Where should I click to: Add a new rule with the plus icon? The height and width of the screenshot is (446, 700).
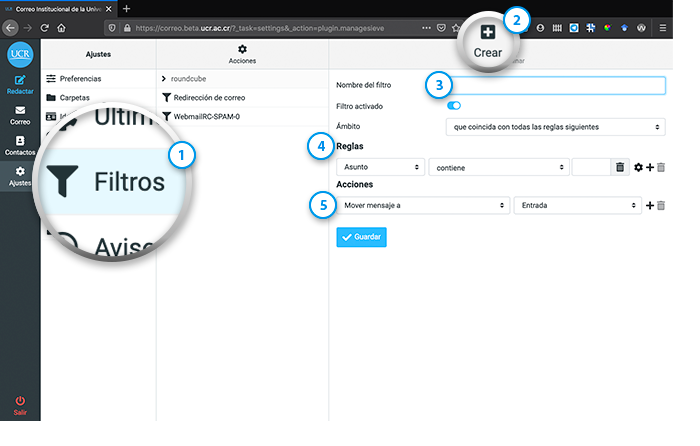pos(649,167)
